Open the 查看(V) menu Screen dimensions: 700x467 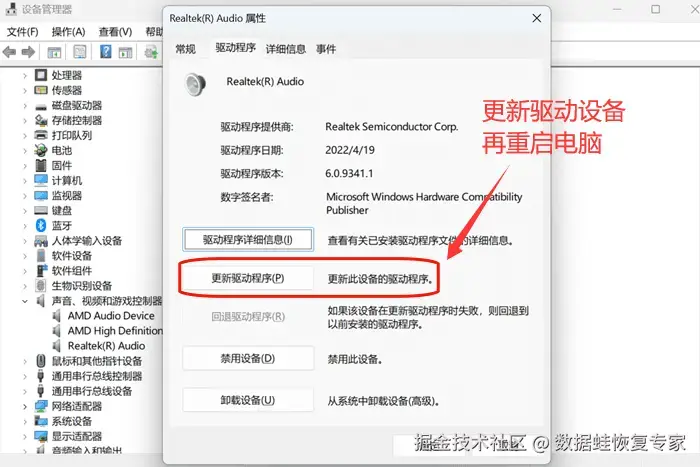pos(115,32)
